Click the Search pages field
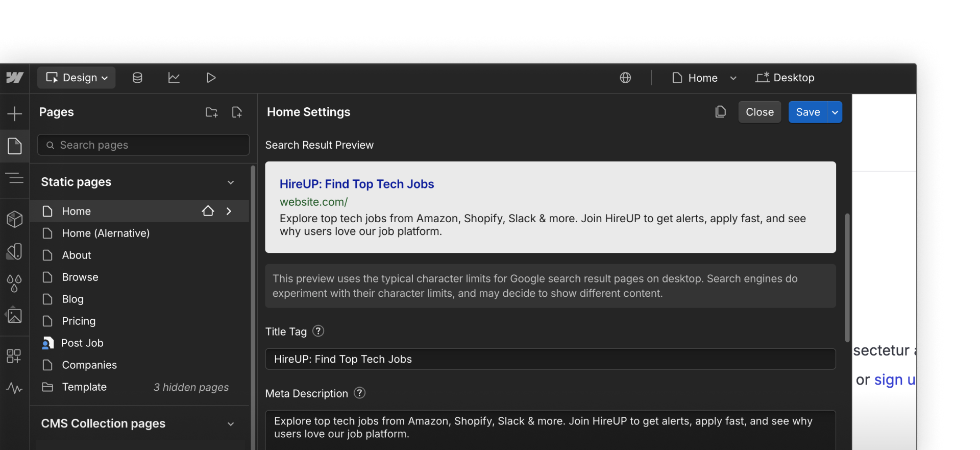The height and width of the screenshot is (450, 980). (x=143, y=145)
